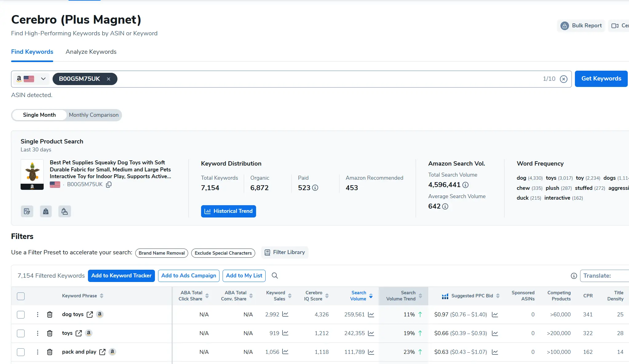Open the Amazon listing icon next to 'pack and play'
This screenshot has width=629, height=364.
(112, 352)
